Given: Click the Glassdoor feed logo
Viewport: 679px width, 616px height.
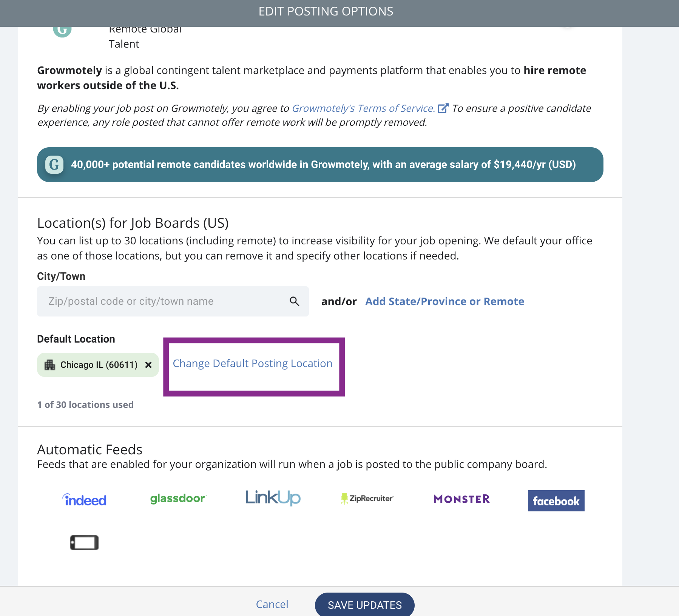Looking at the screenshot, I should coord(178,499).
